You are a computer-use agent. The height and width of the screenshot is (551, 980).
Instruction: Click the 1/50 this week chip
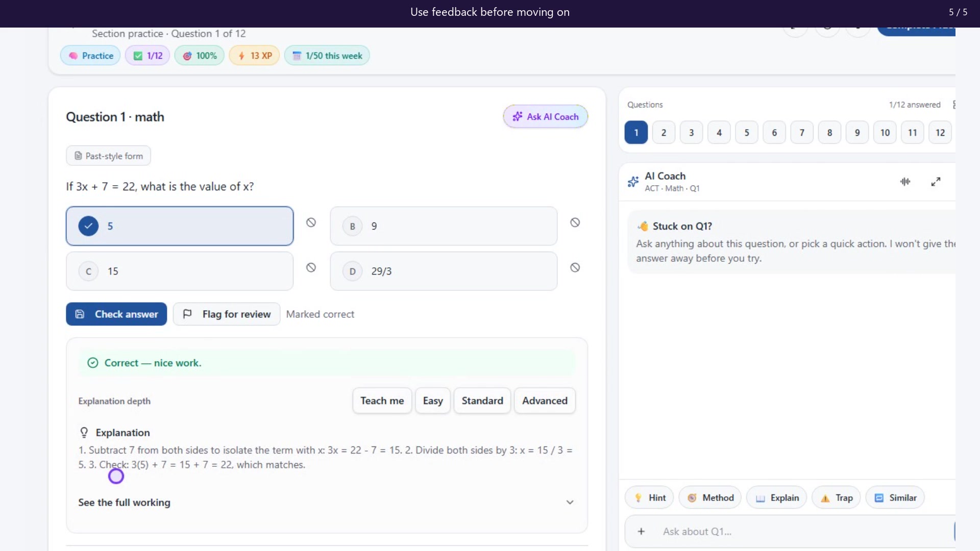pyautogui.click(x=327, y=56)
